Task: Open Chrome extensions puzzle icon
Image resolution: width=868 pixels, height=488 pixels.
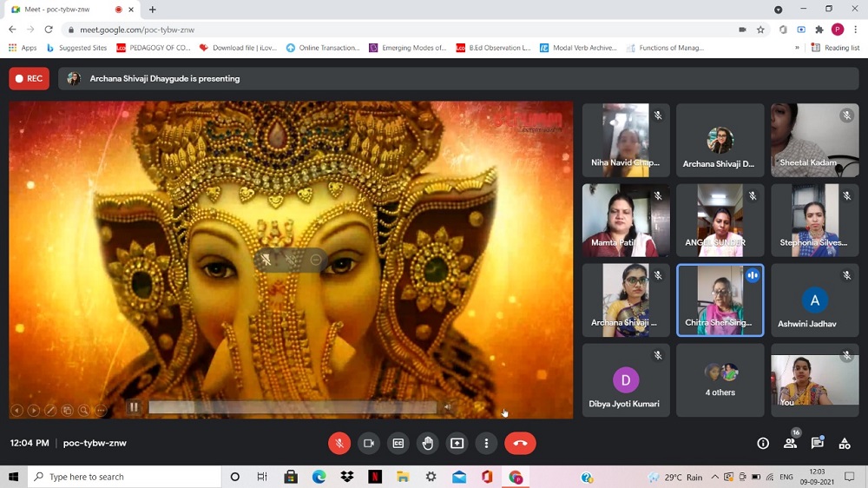Action: pos(819,30)
